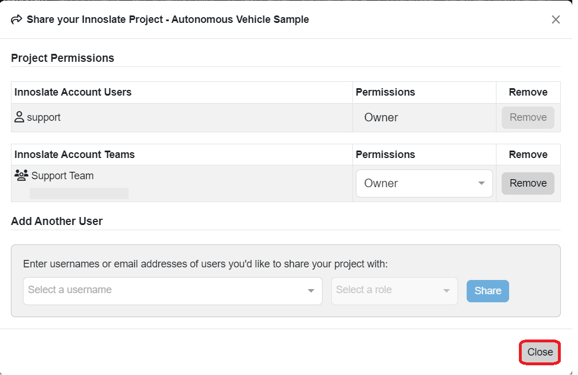Screen dimensions: 578x375
Task: Click the Close button at bottom
Action: 540,352
